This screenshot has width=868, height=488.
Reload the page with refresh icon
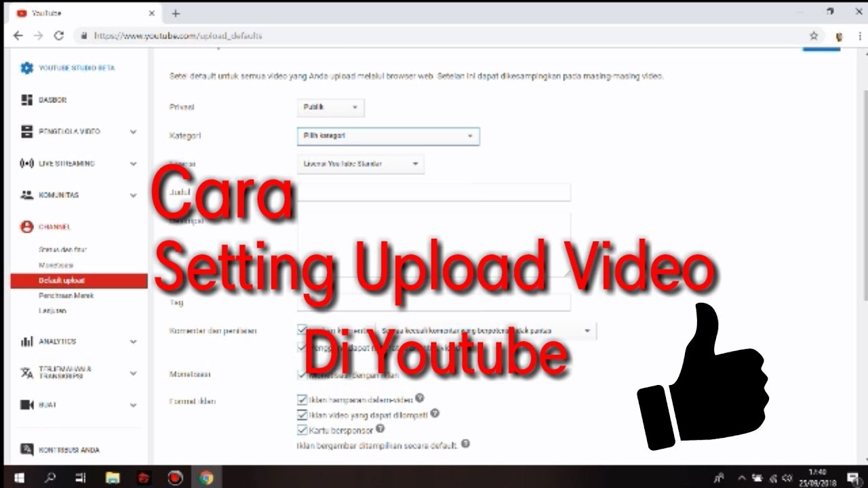tap(59, 36)
